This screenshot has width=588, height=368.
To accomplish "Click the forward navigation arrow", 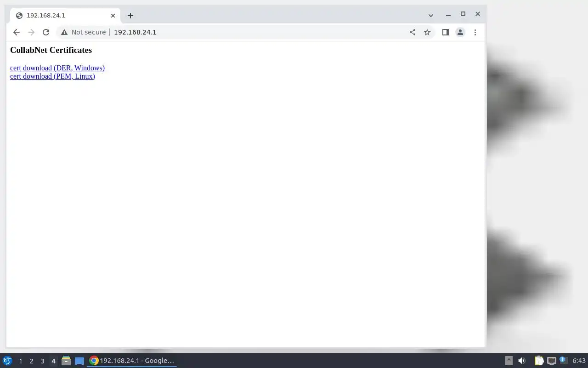I will tap(31, 32).
